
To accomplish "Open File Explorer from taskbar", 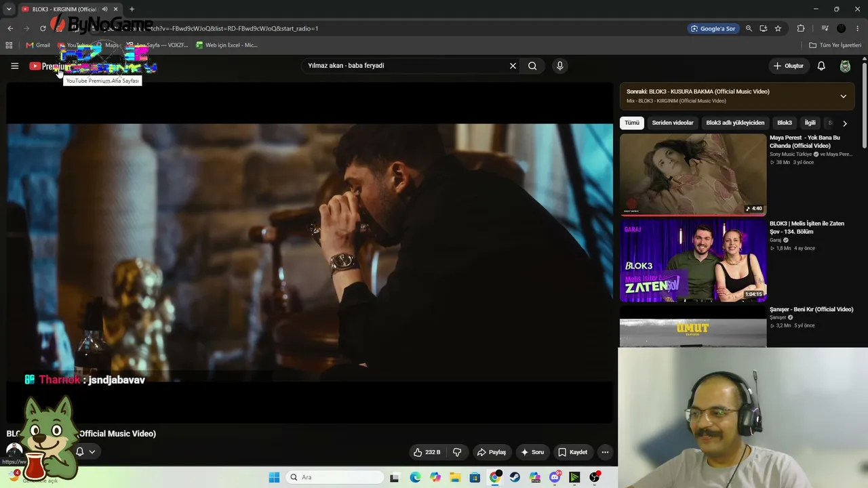I will click(454, 477).
